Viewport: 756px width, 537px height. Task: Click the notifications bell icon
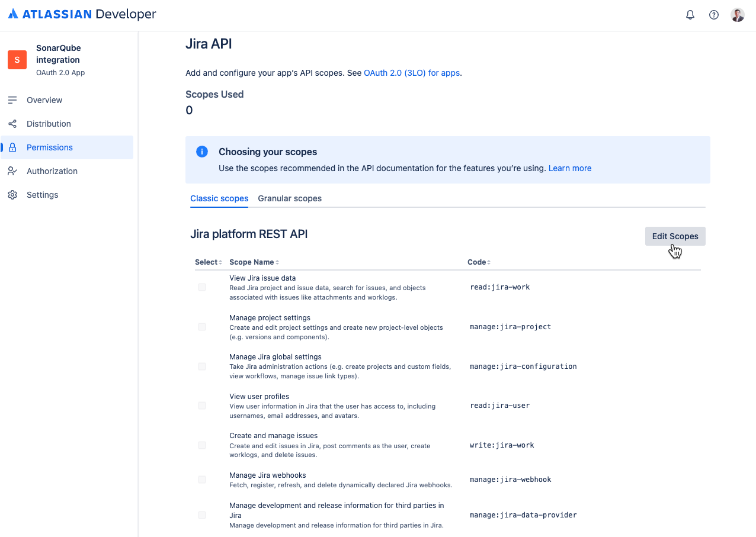click(690, 15)
